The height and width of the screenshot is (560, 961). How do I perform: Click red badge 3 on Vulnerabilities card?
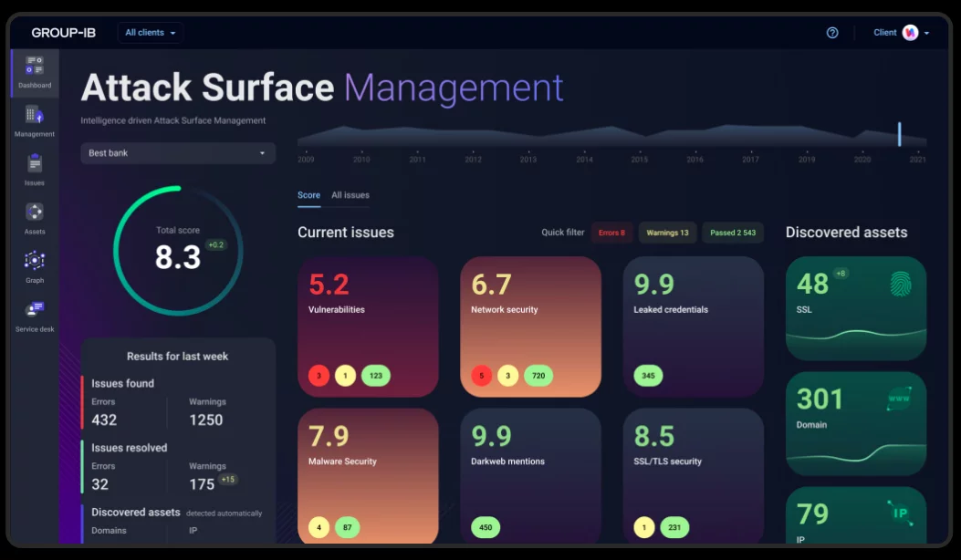(x=319, y=376)
